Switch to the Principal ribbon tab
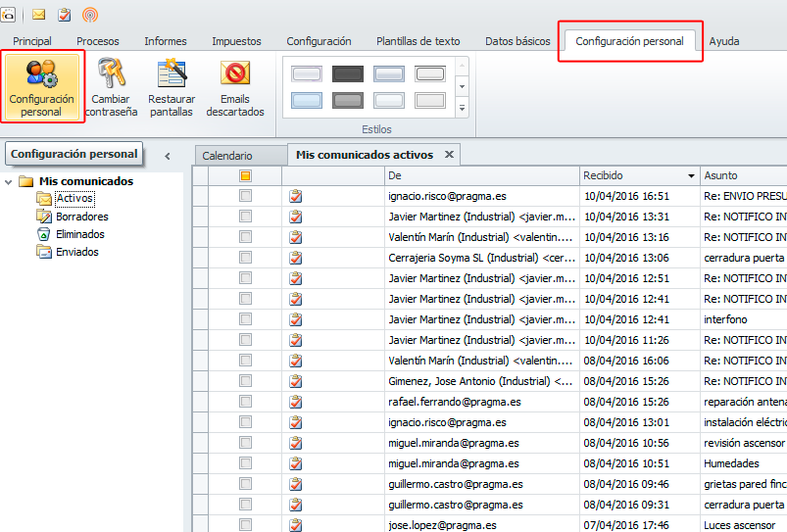The width and height of the screenshot is (787, 532). tap(32, 41)
